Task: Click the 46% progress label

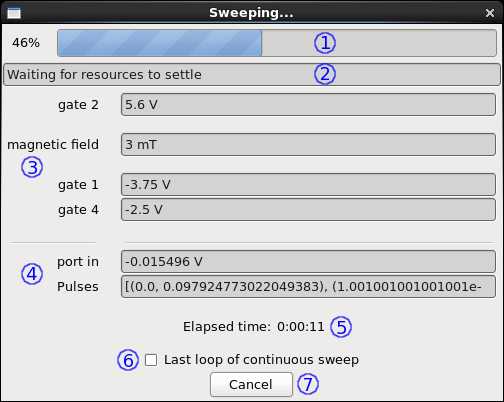Action: pyautogui.click(x=26, y=43)
